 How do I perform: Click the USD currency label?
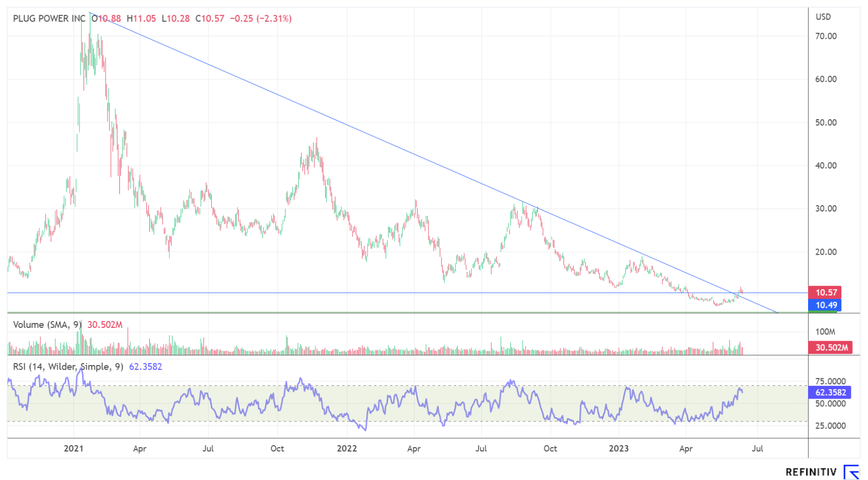[x=823, y=17]
